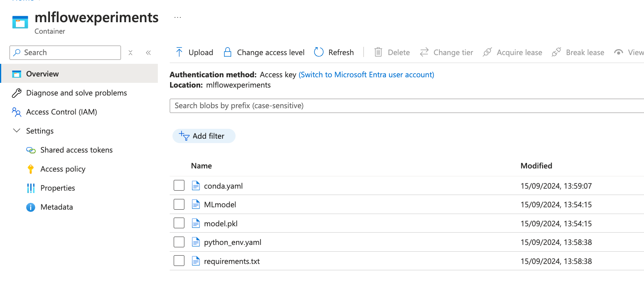Select the model.pkl checkbox
Screen dimensions: 644x302
click(179, 223)
